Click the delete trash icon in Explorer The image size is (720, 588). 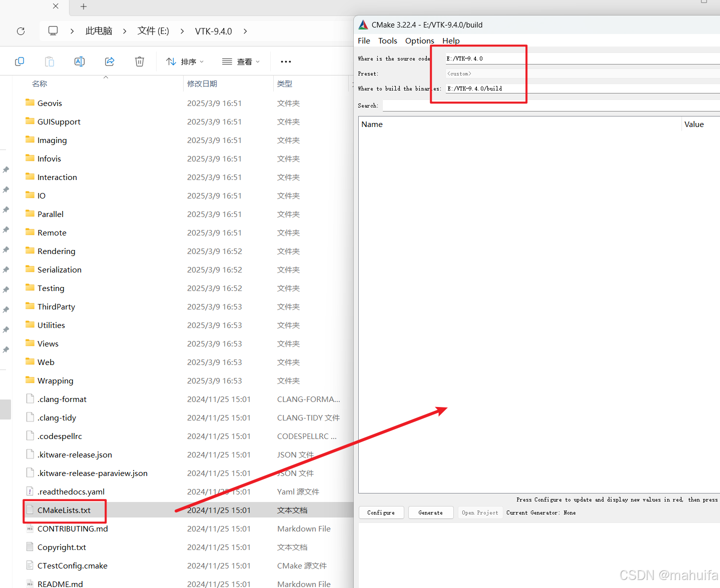[x=140, y=61]
